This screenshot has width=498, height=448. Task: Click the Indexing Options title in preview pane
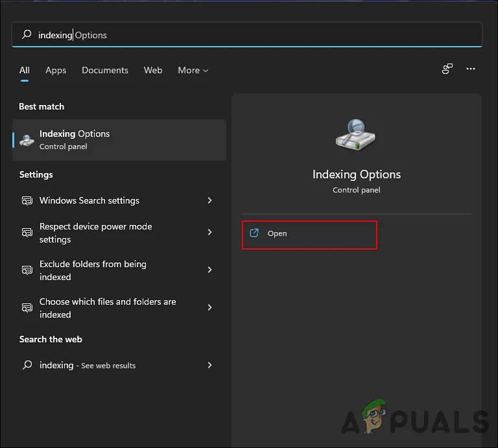click(357, 174)
